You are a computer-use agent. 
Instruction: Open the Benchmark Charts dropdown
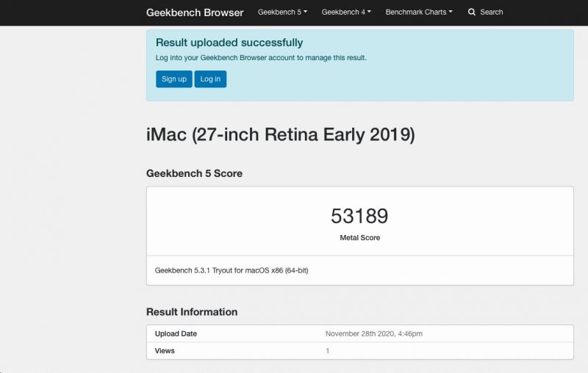click(x=418, y=12)
